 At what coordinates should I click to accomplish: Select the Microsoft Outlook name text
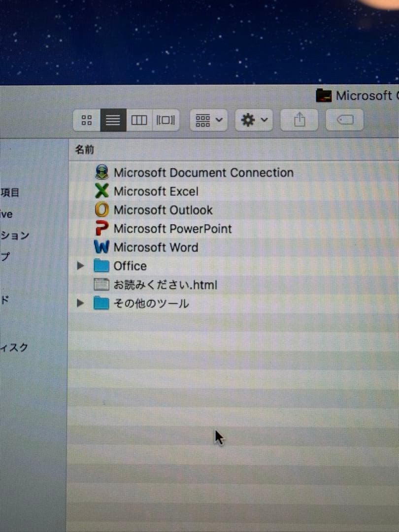(x=163, y=210)
